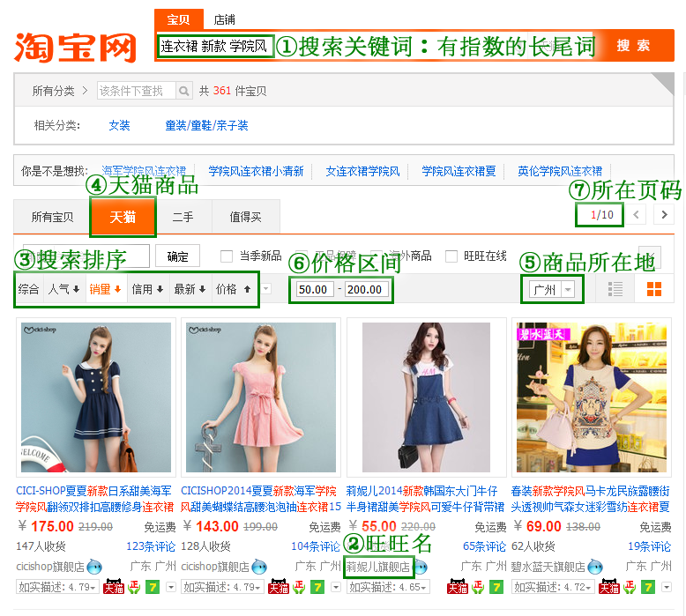Click Wangwang chat icon for cicishop旗舰店

click(x=94, y=566)
